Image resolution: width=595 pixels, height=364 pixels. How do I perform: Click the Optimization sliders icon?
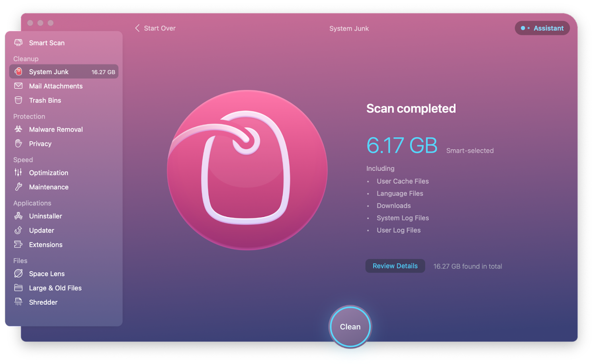coord(18,173)
